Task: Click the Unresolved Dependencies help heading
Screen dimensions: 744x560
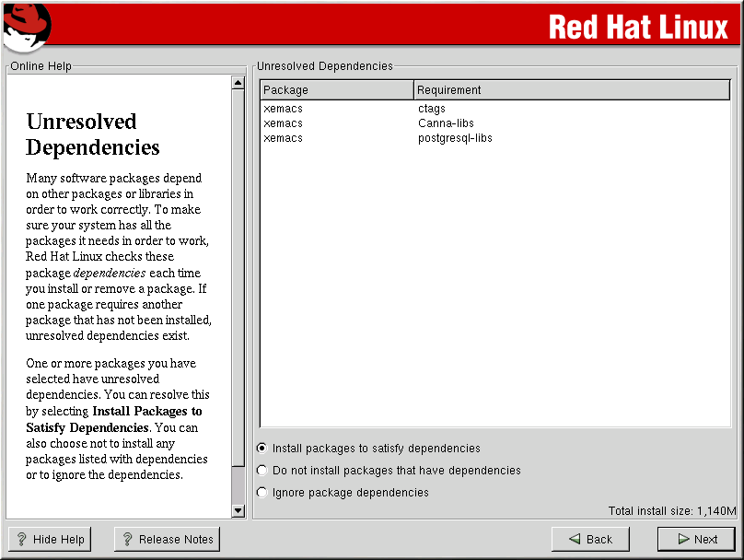Action: click(93, 134)
